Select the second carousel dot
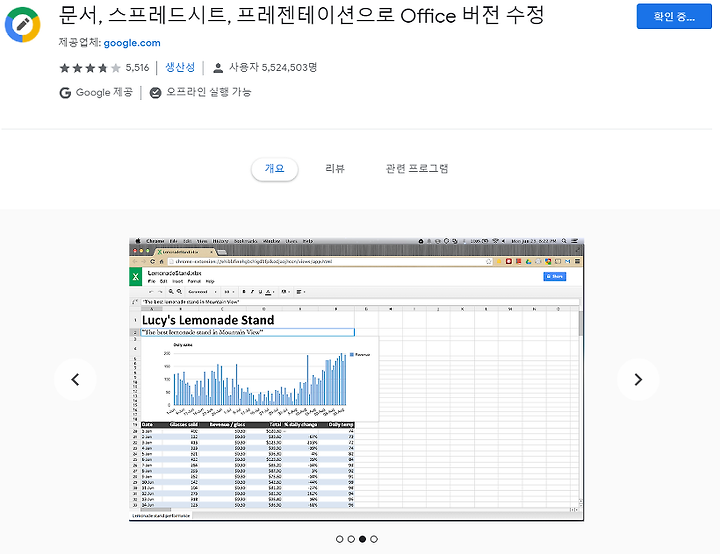The height and width of the screenshot is (554, 720). pos(351,539)
